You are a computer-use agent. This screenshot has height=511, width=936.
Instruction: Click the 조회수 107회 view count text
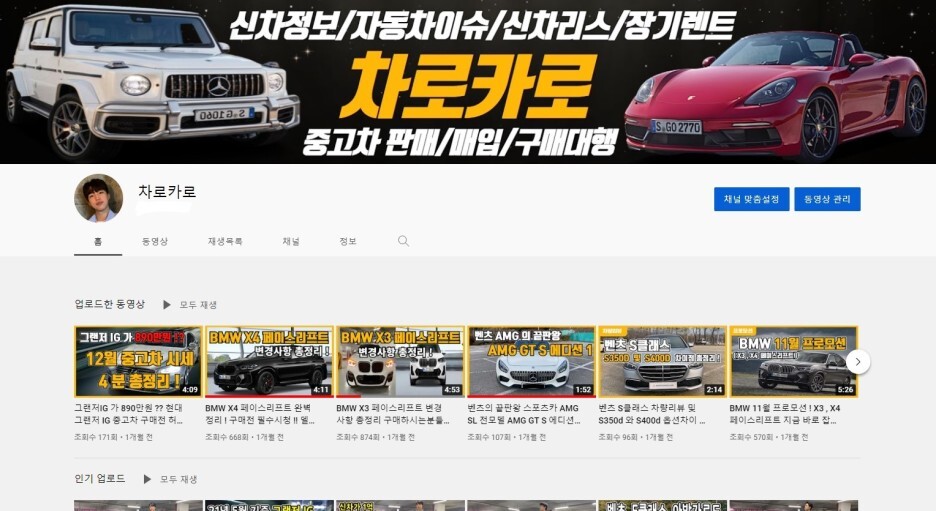489,437
